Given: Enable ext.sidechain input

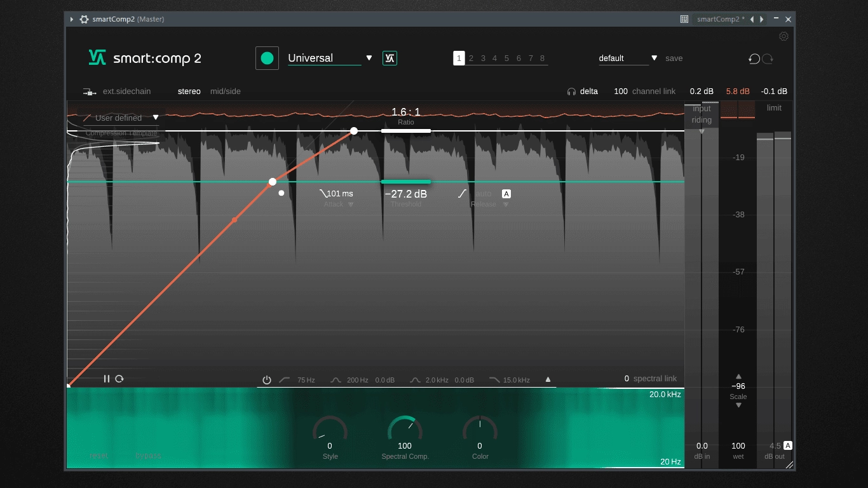Looking at the screenshot, I should click(x=126, y=91).
